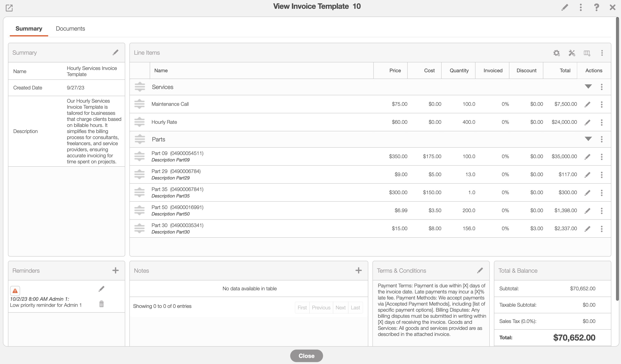
Task: Click the vertical scrollbar on the right edge
Action: coord(617,158)
